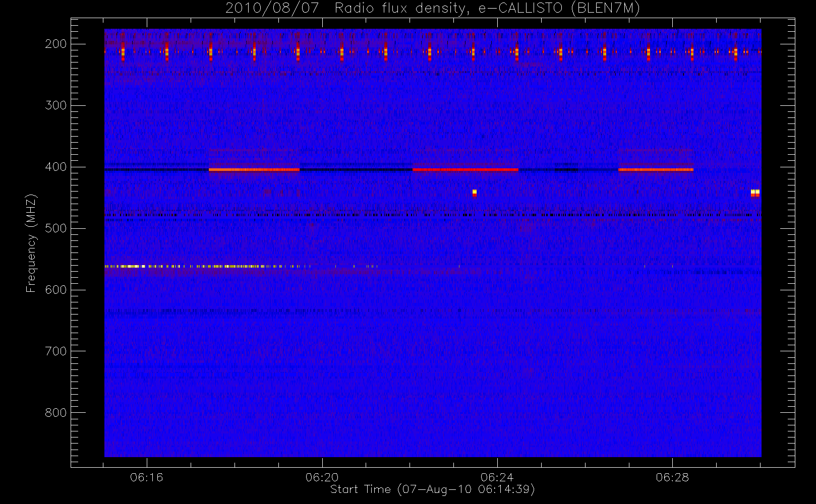
Task: Click the bright red 400 MHz segment near 06:23
Action: click(465, 170)
